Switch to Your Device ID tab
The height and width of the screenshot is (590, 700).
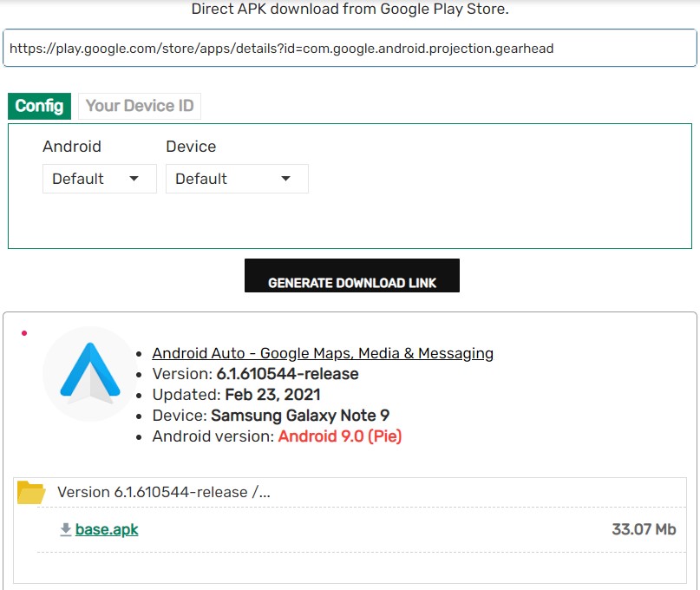coord(140,106)
